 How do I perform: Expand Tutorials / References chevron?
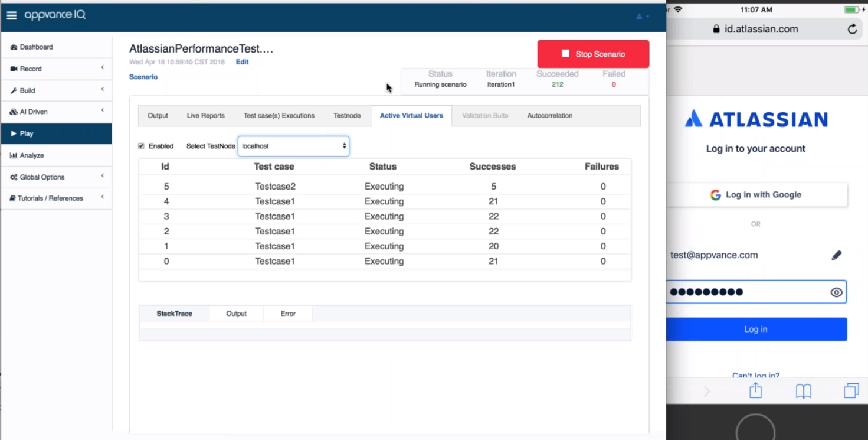pyautogui.click(x=102, y=197)
